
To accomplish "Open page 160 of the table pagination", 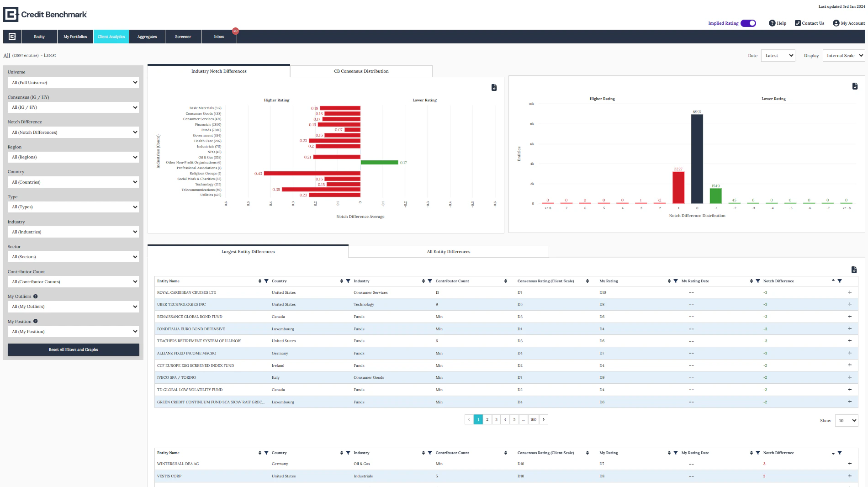I will (533, 419).
